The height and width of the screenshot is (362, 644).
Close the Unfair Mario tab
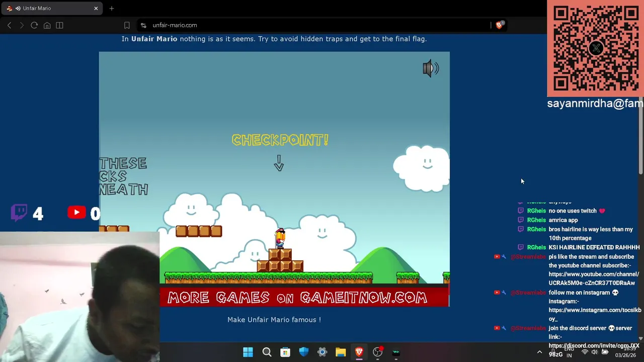[x=96, y=8]
